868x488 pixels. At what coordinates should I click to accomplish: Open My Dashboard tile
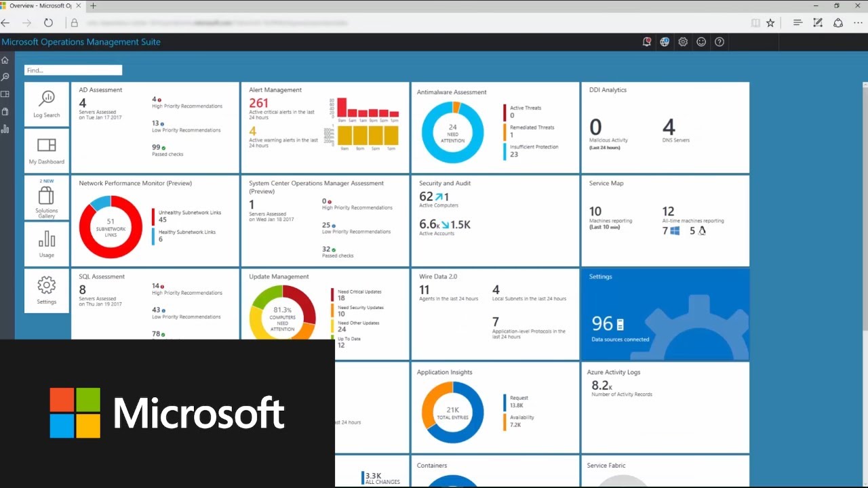[47, 151]
